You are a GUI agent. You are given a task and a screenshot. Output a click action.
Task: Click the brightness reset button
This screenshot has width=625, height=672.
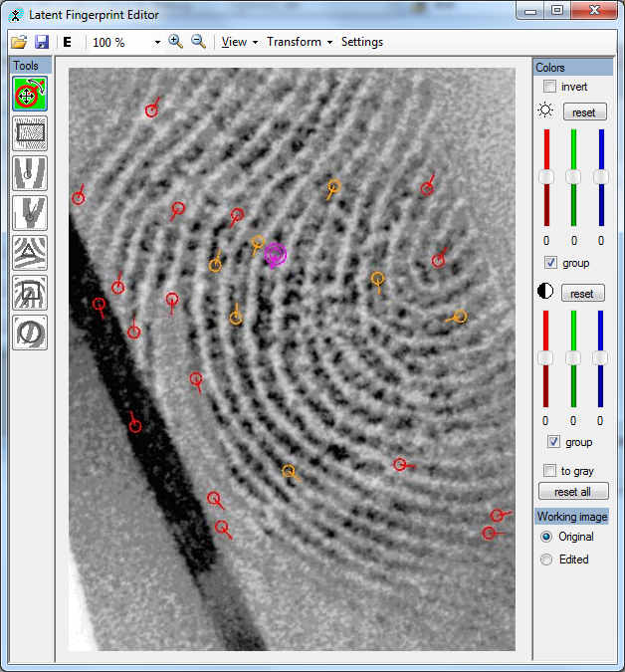coord(584,112)
